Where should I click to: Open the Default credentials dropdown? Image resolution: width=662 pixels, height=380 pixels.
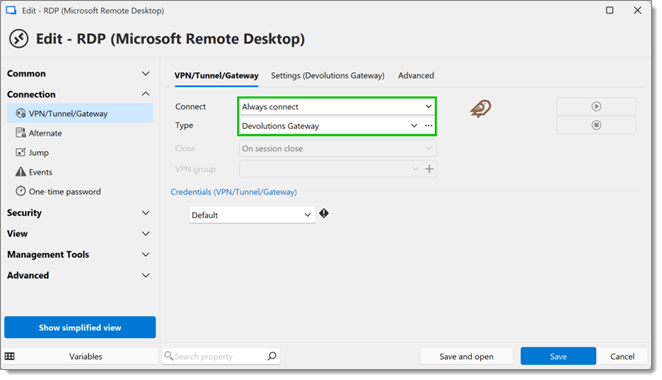252,215
